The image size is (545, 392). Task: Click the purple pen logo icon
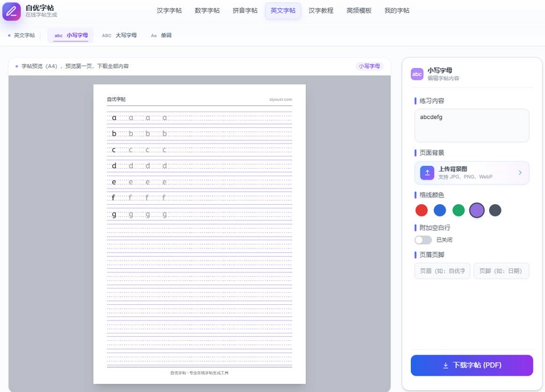coord(12,11)
